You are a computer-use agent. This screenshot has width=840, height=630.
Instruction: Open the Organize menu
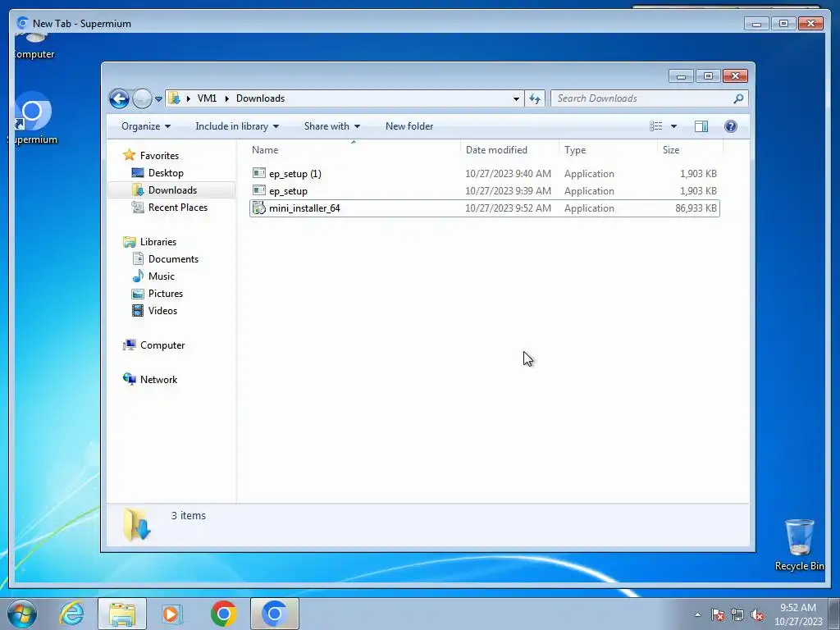pyautogui.click(x=146, y=126)
